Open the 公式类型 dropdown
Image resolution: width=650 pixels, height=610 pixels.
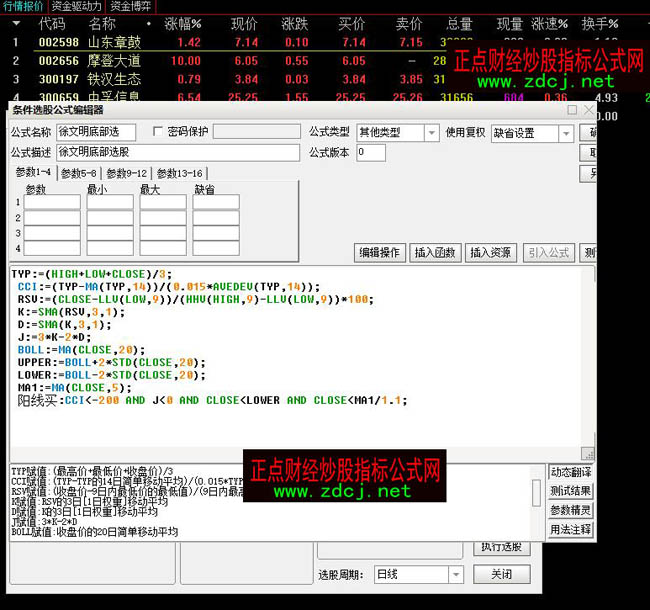tap(431, 133)
